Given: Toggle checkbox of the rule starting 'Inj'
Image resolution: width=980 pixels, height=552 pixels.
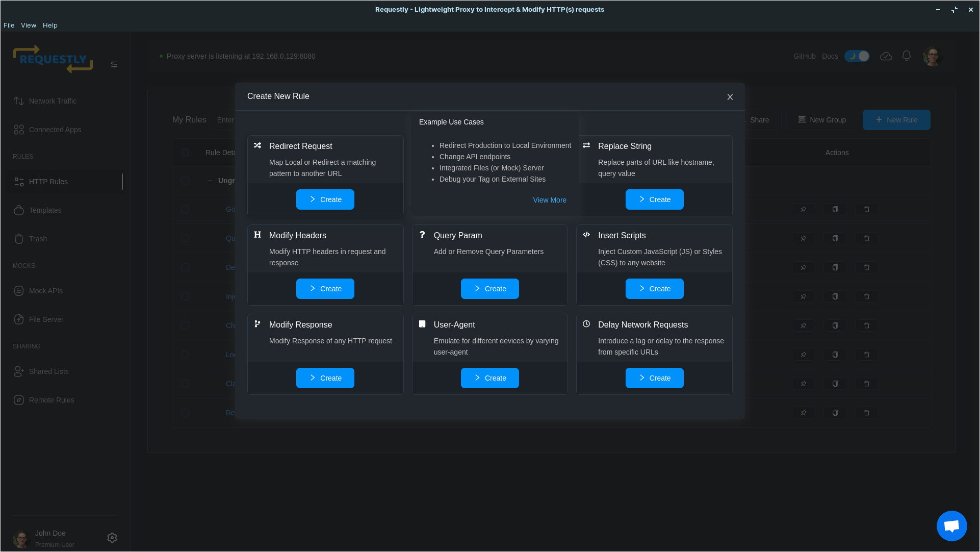Looking at the screenshot, I should coord(185,296).
